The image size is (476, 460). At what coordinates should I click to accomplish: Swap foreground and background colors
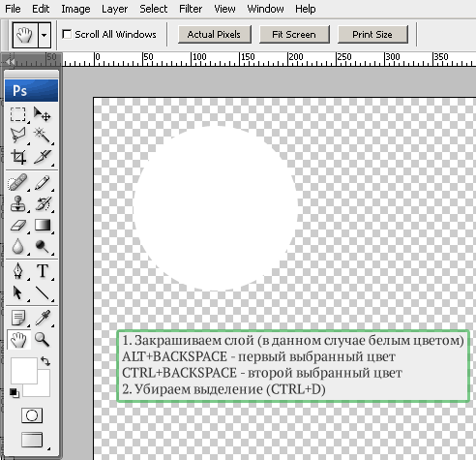(x=45, y=361)
